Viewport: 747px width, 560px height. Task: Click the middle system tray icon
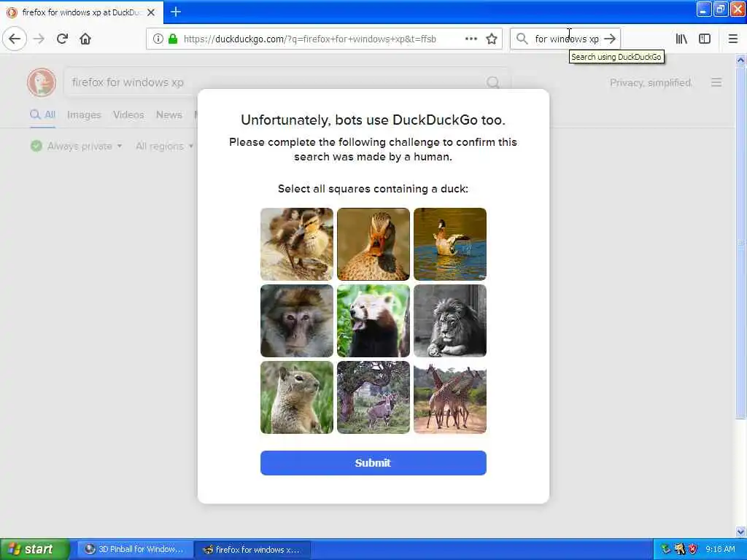680,549
